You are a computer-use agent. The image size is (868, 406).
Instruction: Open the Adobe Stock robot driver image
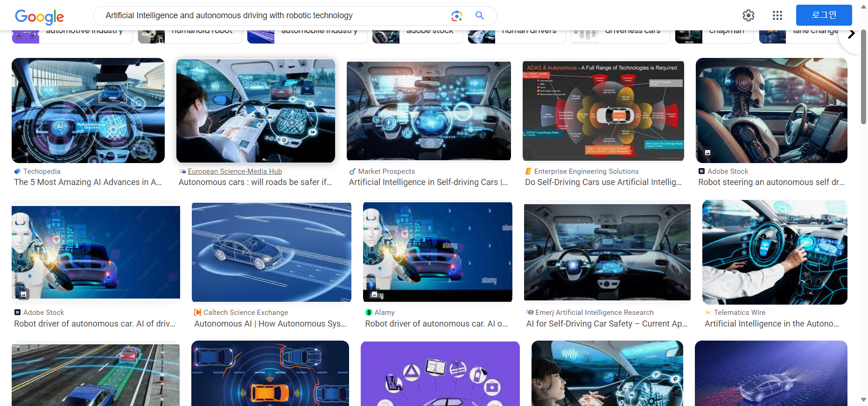click(x=96, y=252)
